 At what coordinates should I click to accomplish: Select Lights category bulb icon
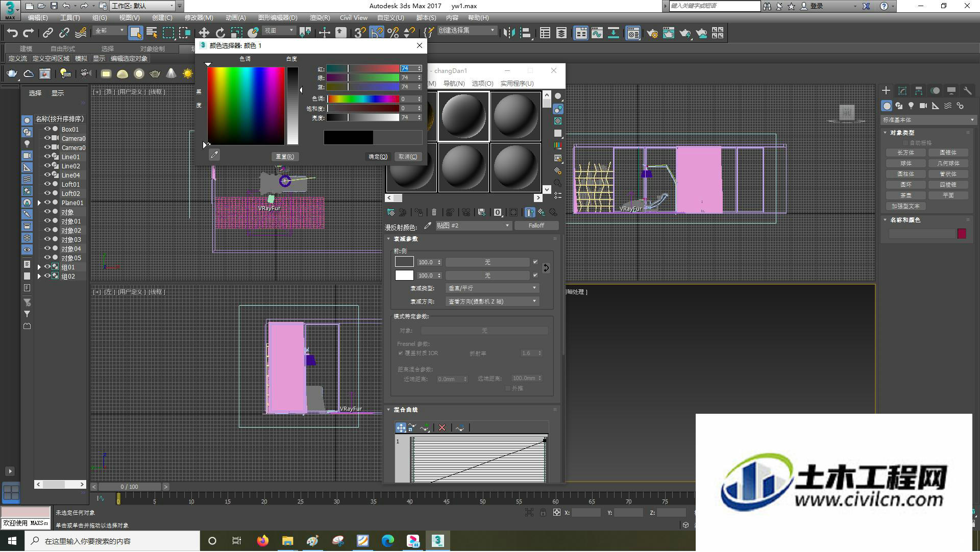pyautogui.click(x=911, y=106)
